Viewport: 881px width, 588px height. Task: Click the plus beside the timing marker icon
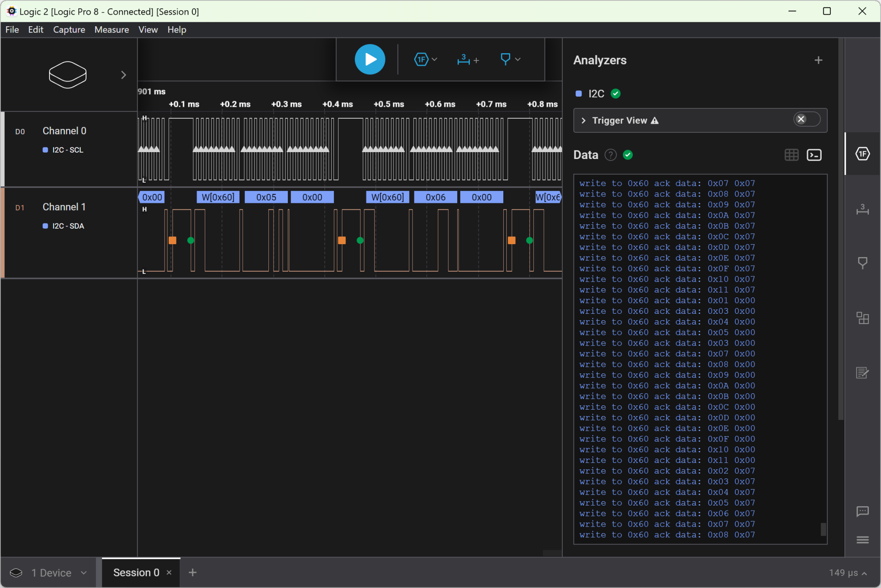coord(476,61)
